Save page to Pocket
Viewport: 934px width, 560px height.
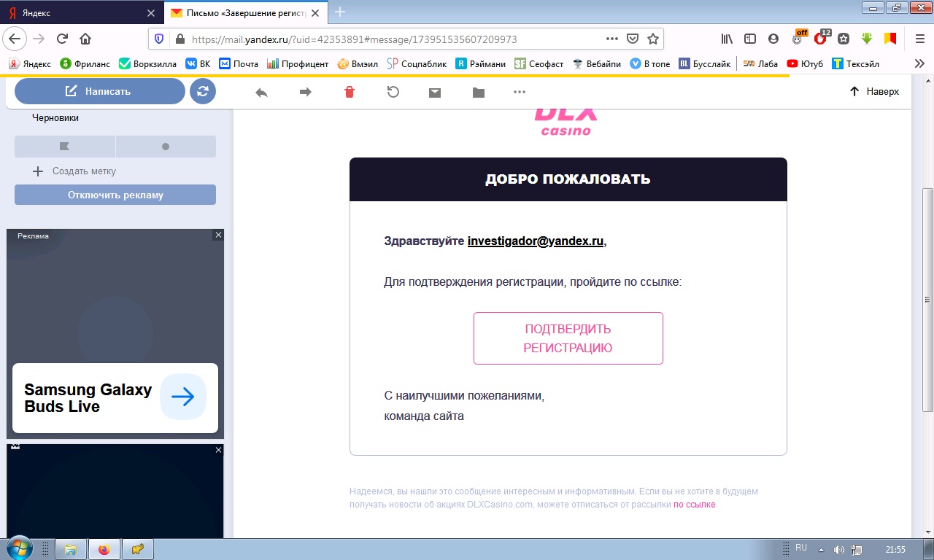(x=633, y=39)
